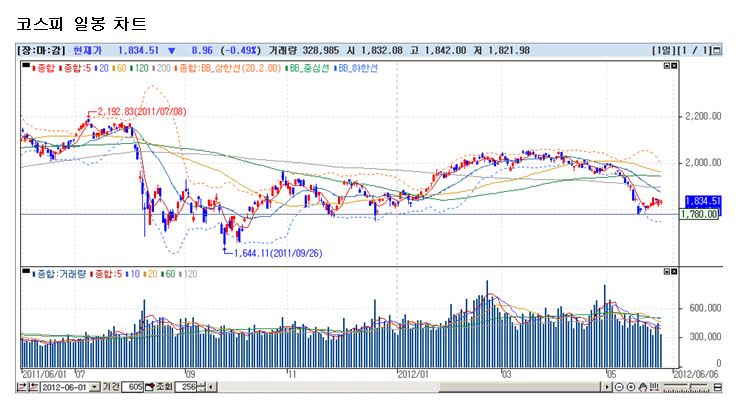This screenshot has height=410, width=736.
Task: Click the [장:마:감] header label
Action: click(40, 48)
